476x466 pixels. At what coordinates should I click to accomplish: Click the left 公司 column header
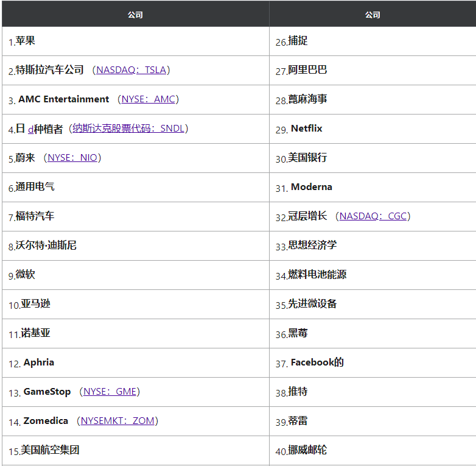135,14
